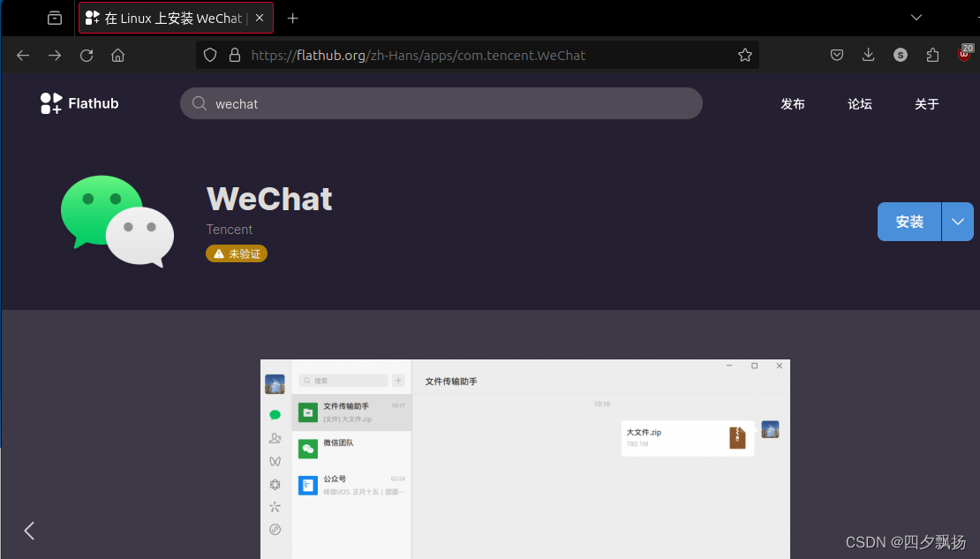Image resolution: width=980 pixels, height=559 pixels.
Task: Open the 论坛 navigation link
Action: [x=859, y=104]
